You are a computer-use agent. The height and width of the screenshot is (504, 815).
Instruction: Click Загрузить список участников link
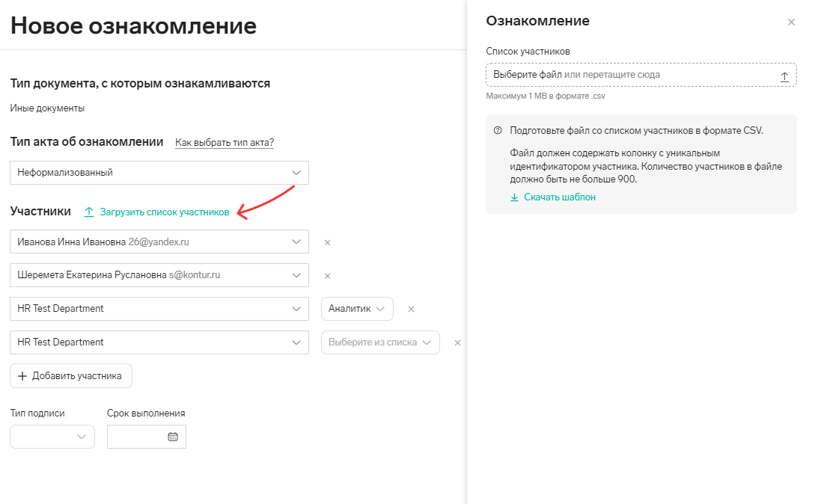(164, 212)
